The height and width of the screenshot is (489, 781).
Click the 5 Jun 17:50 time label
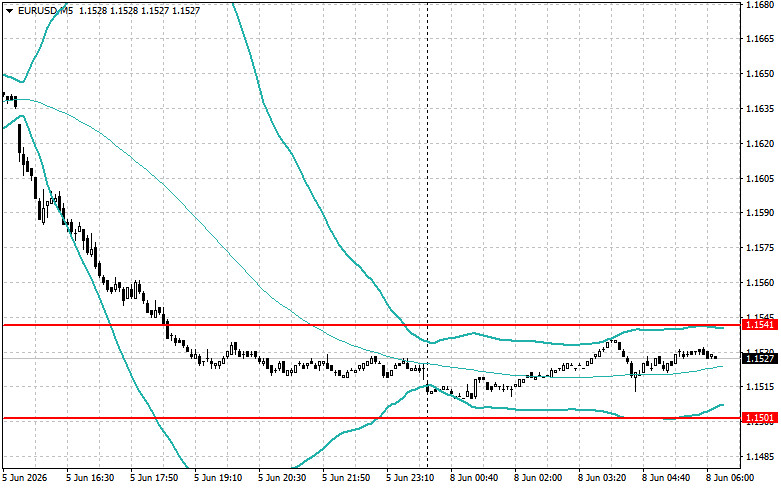(x=154, y=478)
